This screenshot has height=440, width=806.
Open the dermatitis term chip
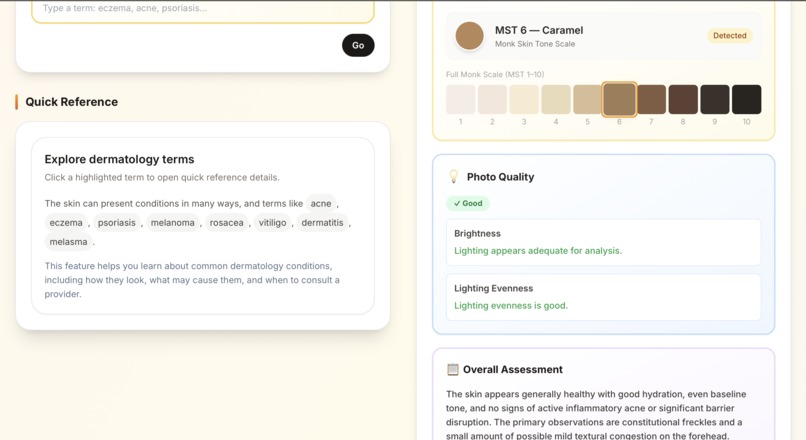322,223
